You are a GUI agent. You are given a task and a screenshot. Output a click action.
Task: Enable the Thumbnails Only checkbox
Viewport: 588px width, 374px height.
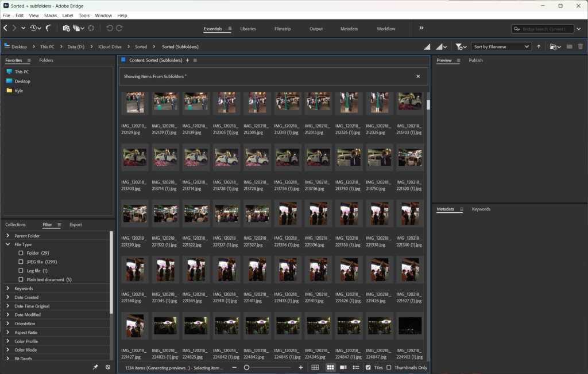pos(389,367)
